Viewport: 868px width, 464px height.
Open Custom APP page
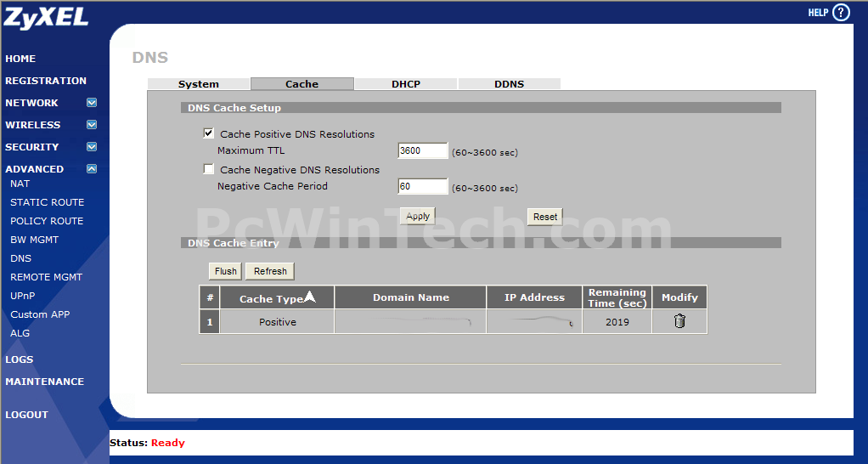pos(40,314)
